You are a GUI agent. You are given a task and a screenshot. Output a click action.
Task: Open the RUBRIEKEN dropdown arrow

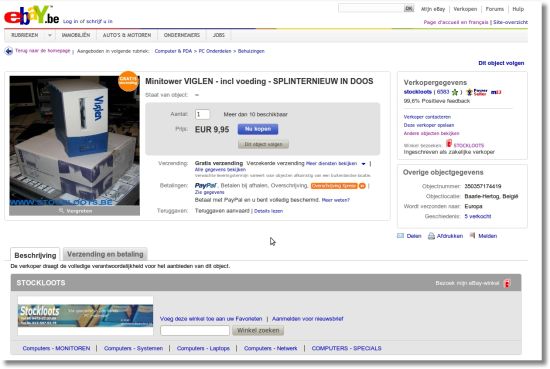click(49, 35)
